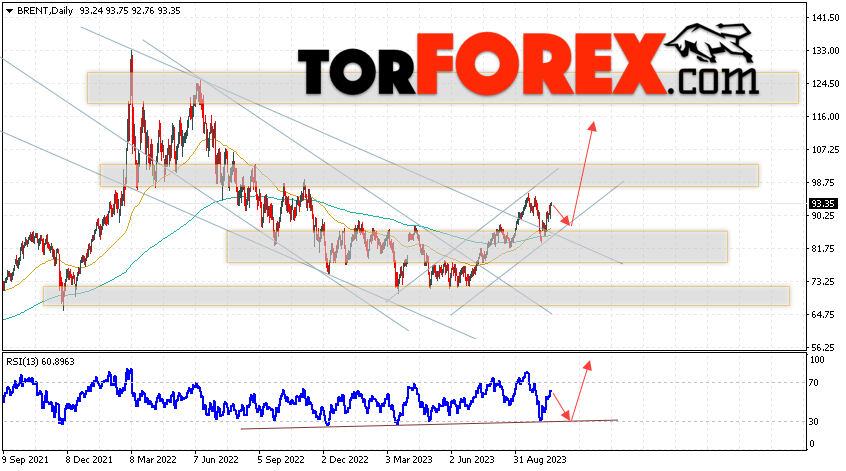Click the 107.25 price axis label

pos(825,149)
